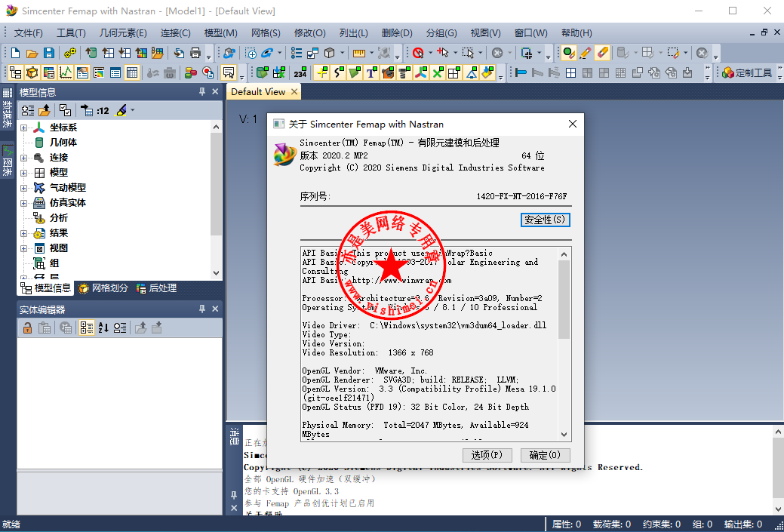This screenshot has width=784, height=532.
Task: Expand the 模型 tree node
Action: [23, 173]
